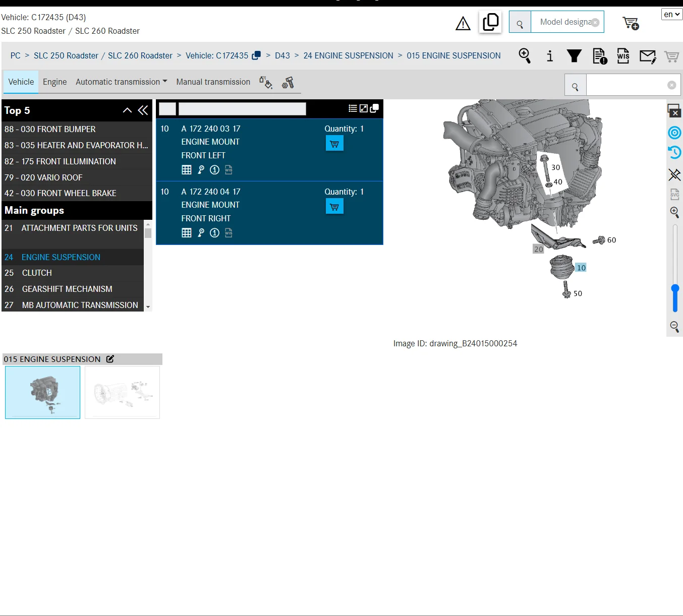Select the Manual transmission tab
The image size is (683, 616).
point(213,82)
